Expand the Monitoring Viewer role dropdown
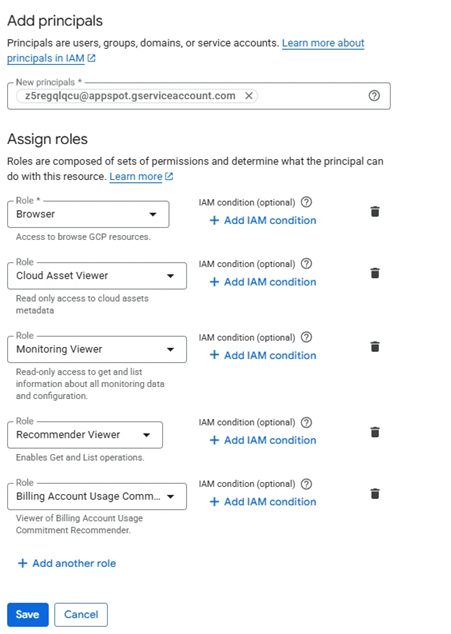 click(x=97, y=349)
